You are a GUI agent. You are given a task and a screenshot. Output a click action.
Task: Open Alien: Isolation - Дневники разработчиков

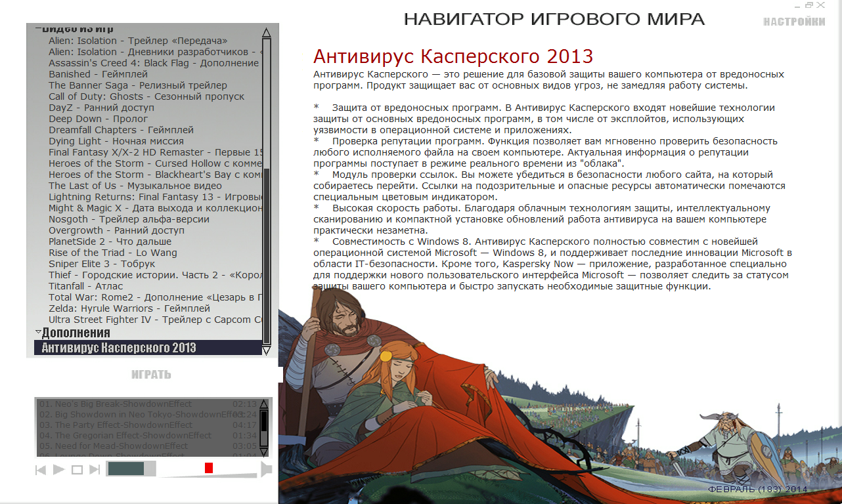(x=155, y=52)
